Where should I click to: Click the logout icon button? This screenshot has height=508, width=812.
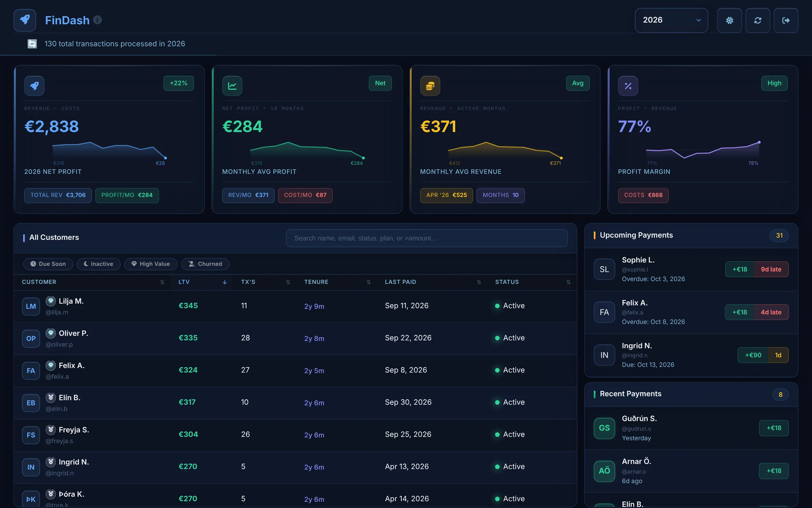[786, 20]
